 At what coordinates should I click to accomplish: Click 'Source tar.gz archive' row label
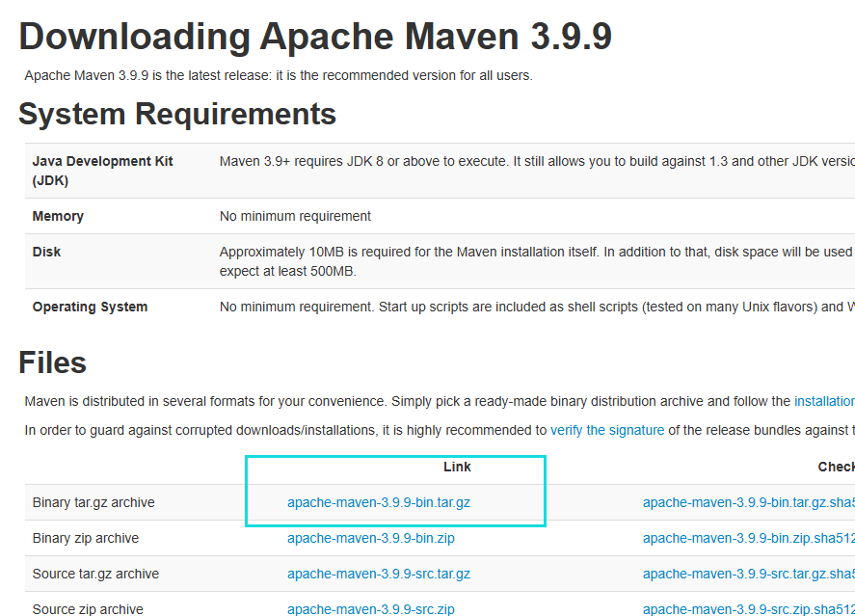point(95,574)
